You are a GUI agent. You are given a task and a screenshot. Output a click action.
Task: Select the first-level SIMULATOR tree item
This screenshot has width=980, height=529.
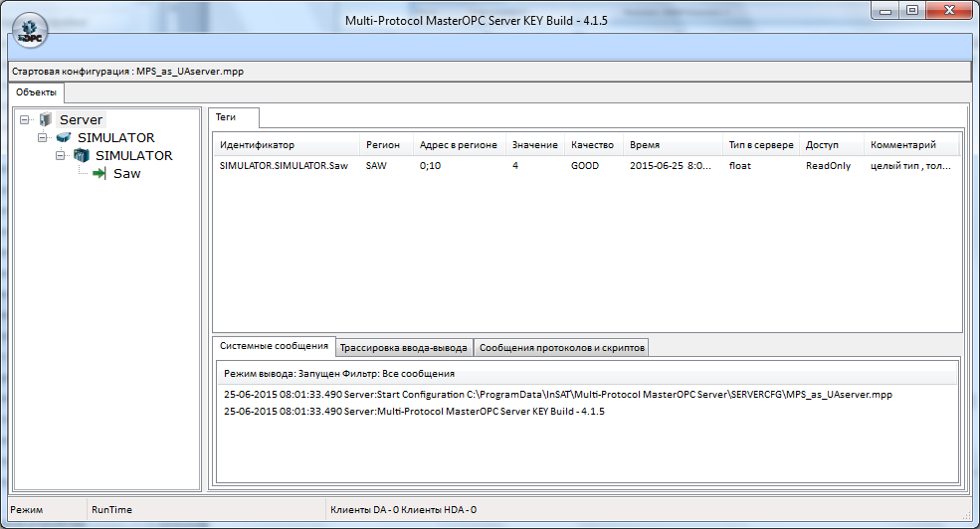[115, 137]
